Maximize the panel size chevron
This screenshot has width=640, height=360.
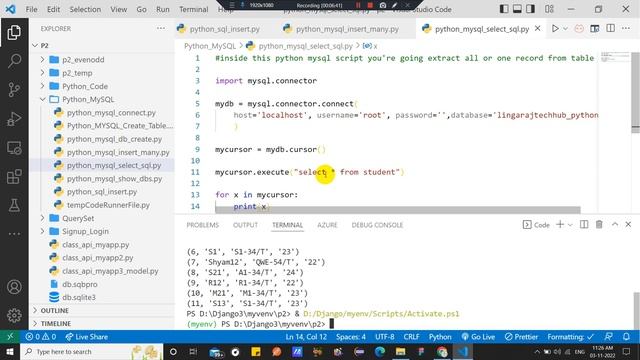615,224
